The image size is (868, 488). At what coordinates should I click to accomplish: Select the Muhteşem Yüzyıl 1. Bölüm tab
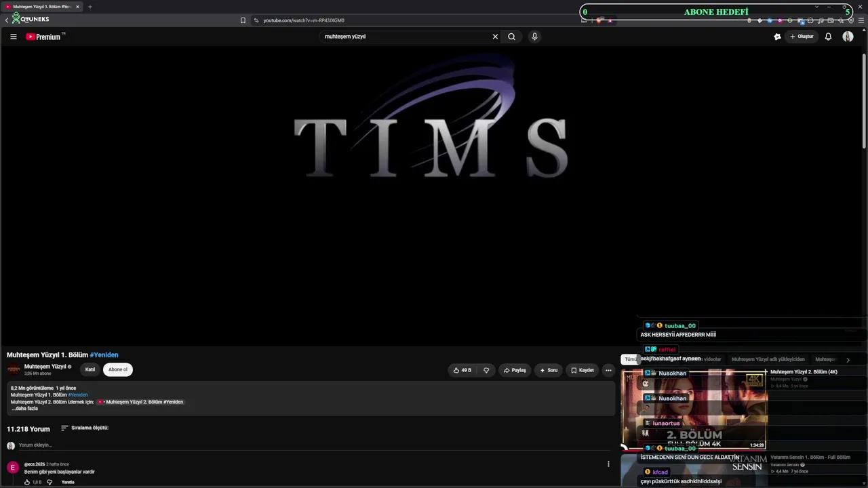(41, 7)
